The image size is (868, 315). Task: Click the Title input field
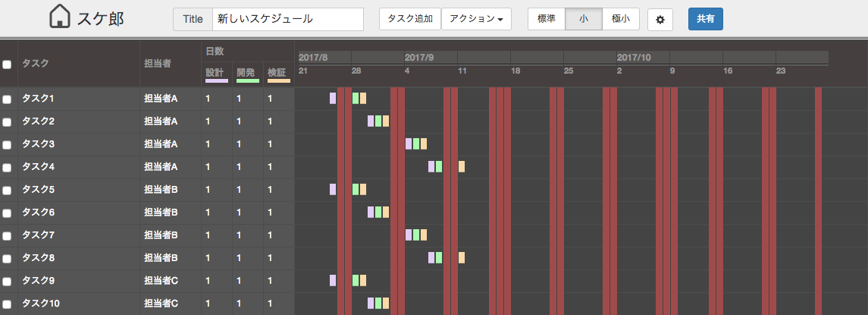point(288,19)
